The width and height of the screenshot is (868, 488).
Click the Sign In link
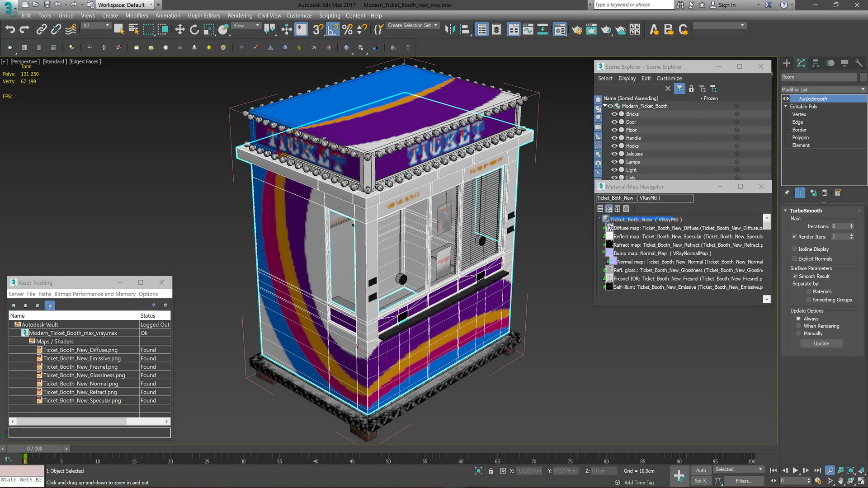pyautogui.click(x=727, y=5)
